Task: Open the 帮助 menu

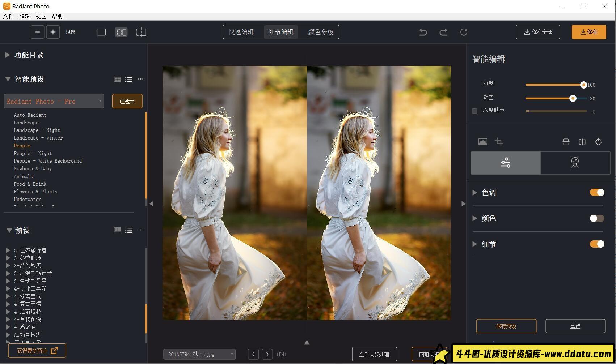Action: [x=56, y=16]
